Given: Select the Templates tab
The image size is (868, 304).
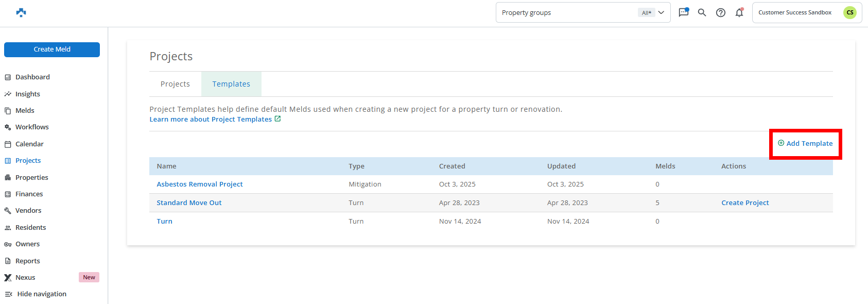Looking at the screenshot, I should coord(231,84).
